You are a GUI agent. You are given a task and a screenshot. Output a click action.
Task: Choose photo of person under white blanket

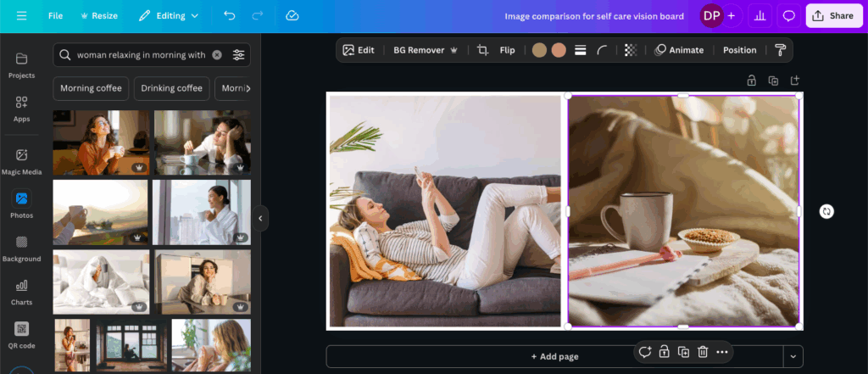102,282
